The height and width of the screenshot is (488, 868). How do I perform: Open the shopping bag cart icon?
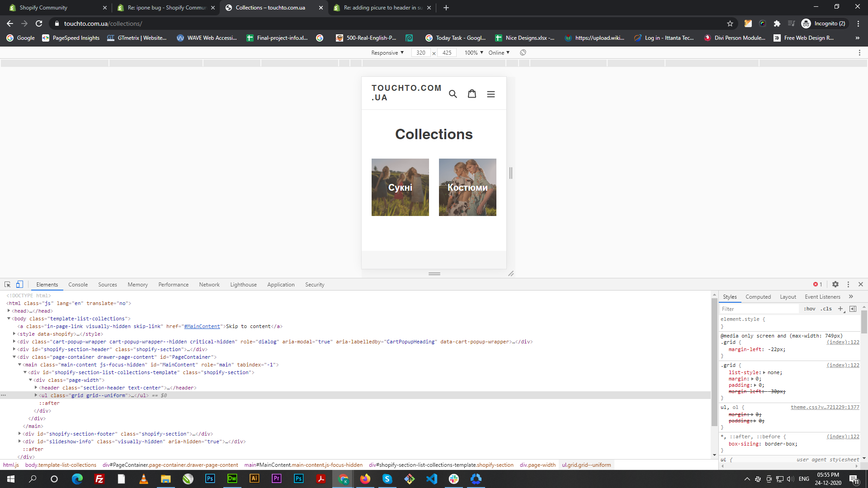(x=472, y=94)
